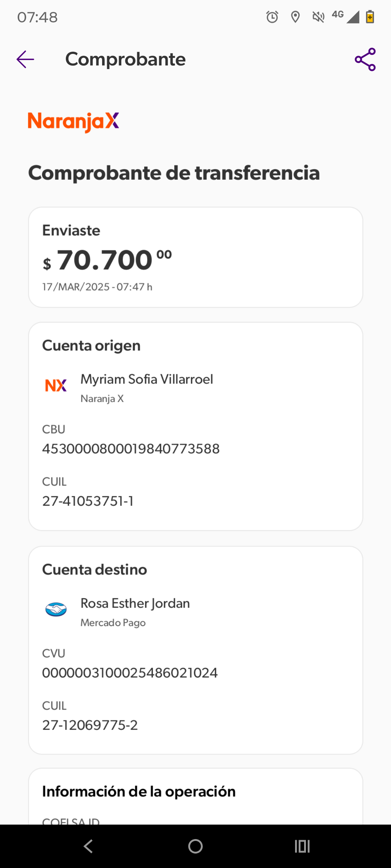Share the transfer receipt

[365, 59]
